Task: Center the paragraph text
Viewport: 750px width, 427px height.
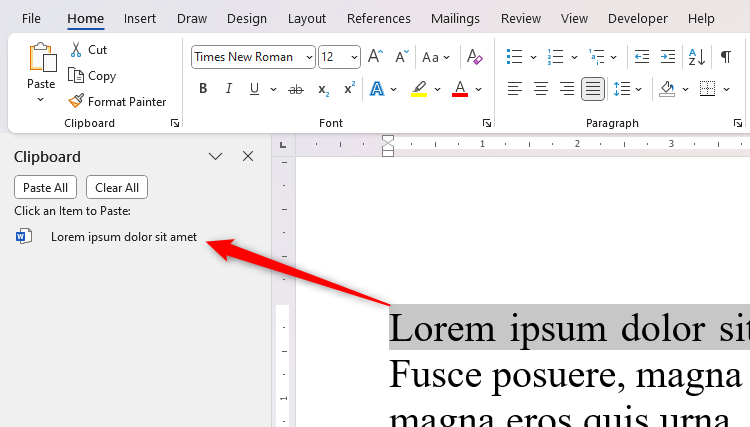Action: click(x=540, y=89)
